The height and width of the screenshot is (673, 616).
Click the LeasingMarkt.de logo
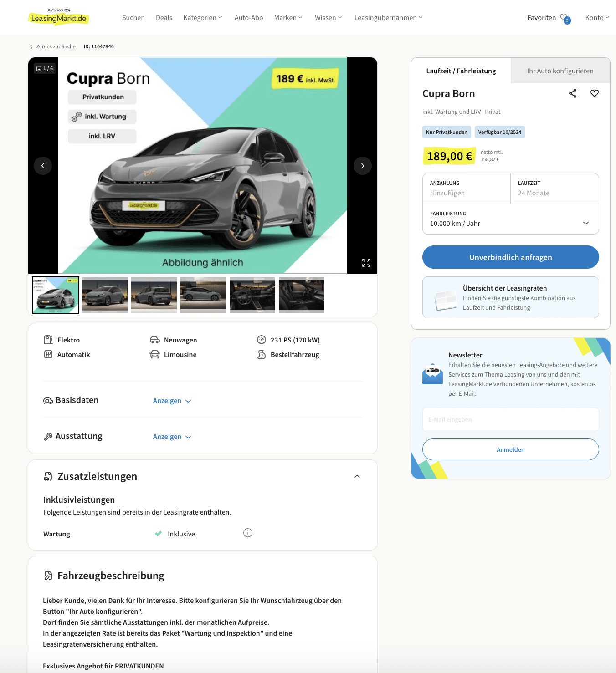59,17
